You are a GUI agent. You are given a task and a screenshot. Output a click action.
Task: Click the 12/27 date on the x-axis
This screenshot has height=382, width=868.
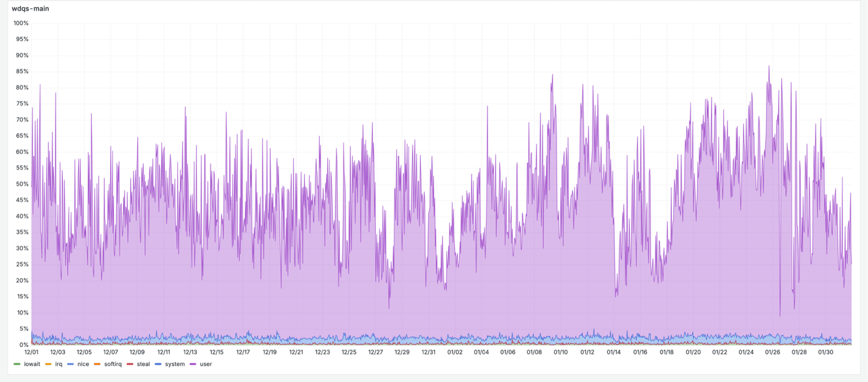(375, 352)
